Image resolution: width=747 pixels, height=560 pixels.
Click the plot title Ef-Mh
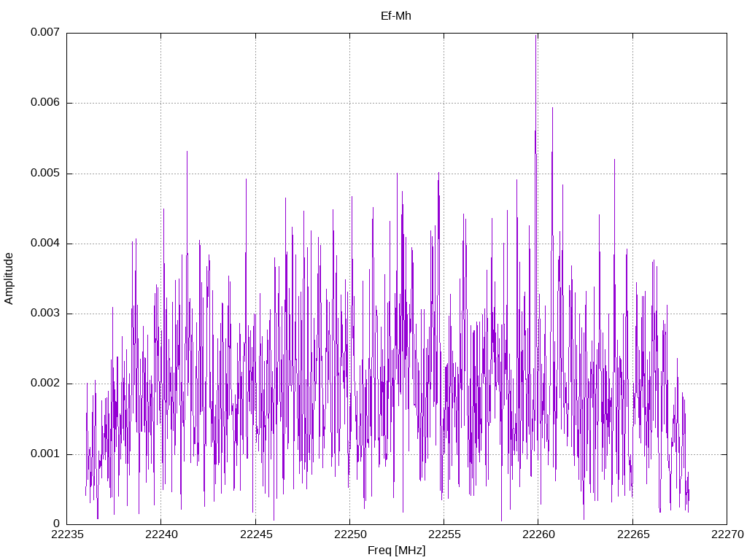coord(396,15)
